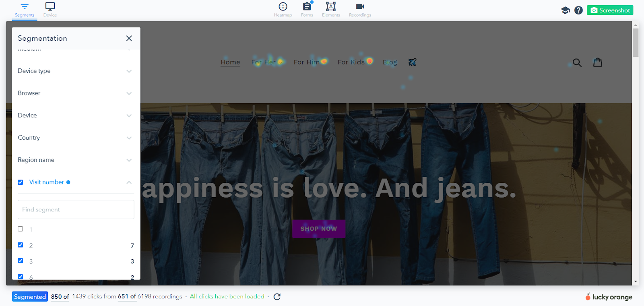Focus the Find segment input field
The width and height of the screenshot is (644, 306).
[x=76, y=209]
